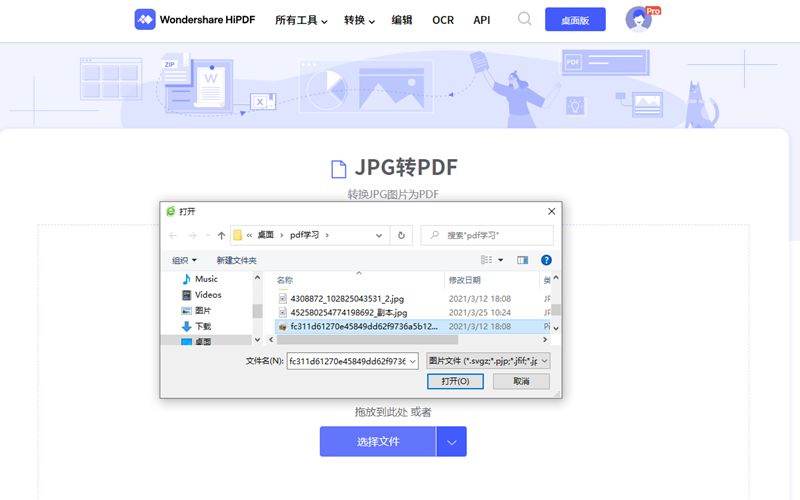Expand the 转换 dropdown menu
The width and height of the screenshot is (800, 500).
359,20
